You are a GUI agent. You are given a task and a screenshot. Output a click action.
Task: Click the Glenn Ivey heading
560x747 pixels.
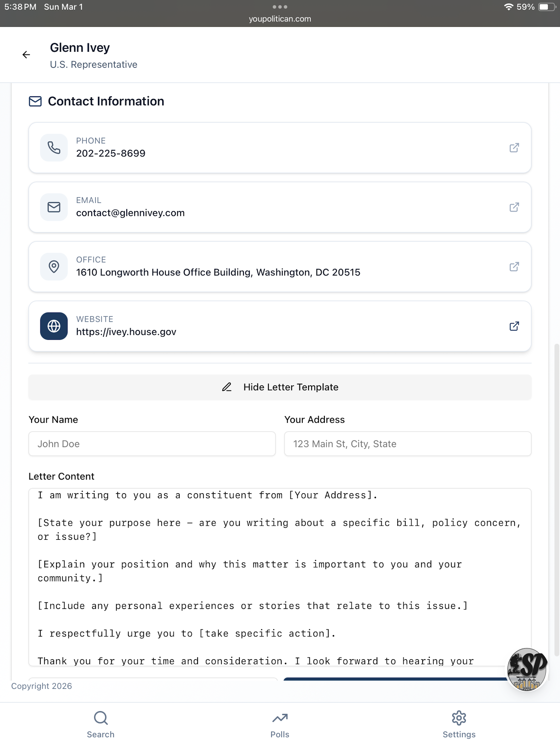click(80, 48)
